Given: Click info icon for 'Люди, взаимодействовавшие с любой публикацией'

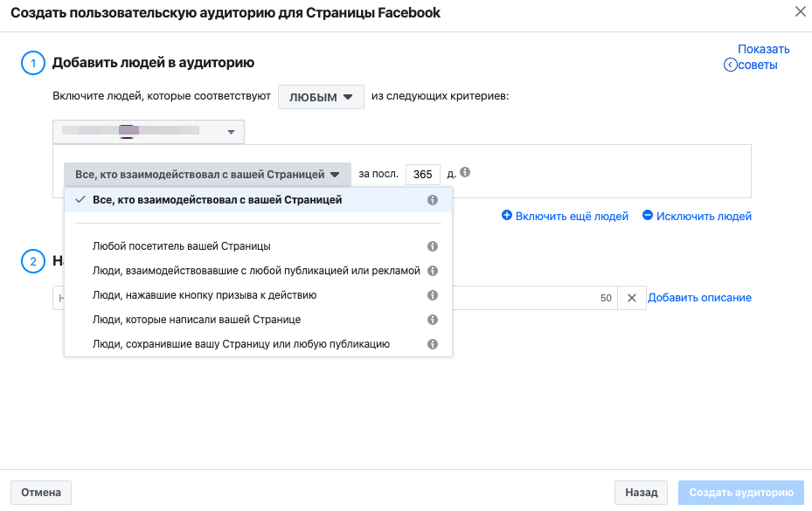Looking at the screenshot, I should pyautogui.click(x=432, y=271).
